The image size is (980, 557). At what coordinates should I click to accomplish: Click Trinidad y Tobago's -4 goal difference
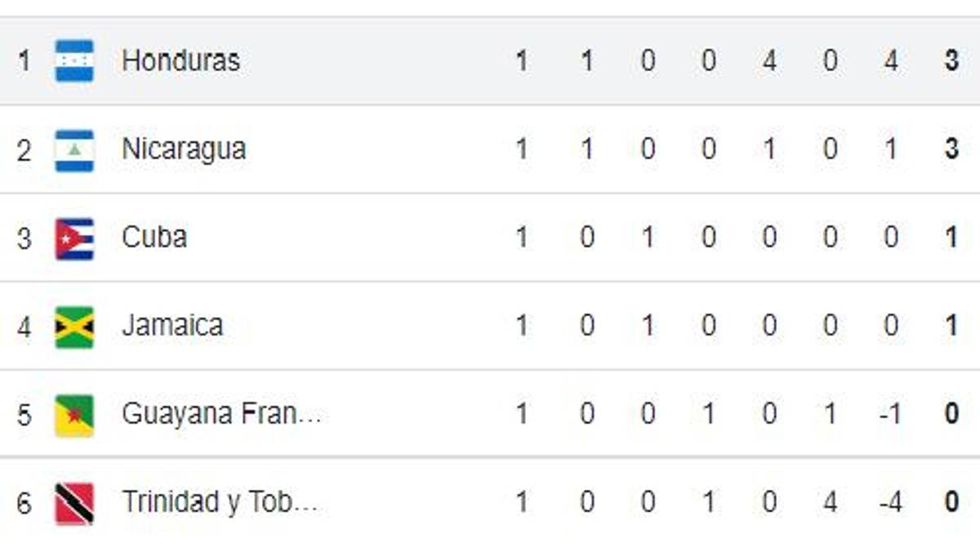[890, 502]
